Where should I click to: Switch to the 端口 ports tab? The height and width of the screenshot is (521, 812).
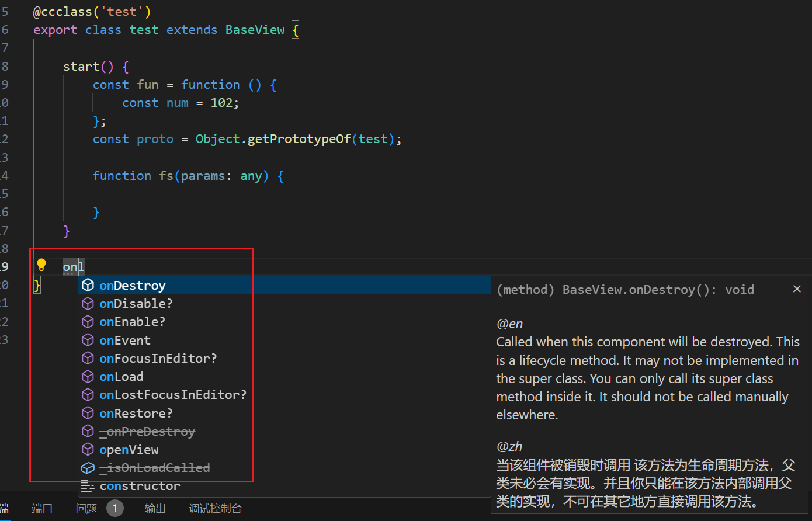[42, 509]
